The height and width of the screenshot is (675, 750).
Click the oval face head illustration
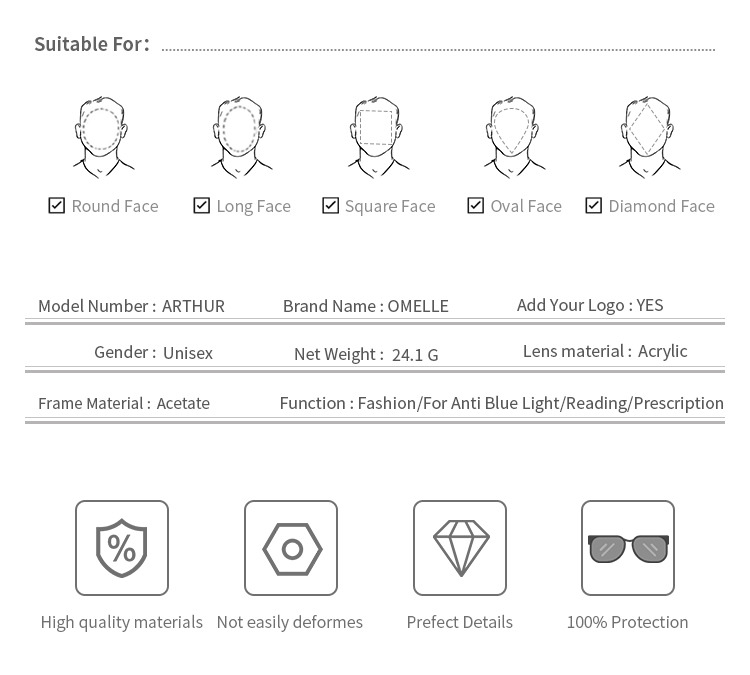pos(513,136)
